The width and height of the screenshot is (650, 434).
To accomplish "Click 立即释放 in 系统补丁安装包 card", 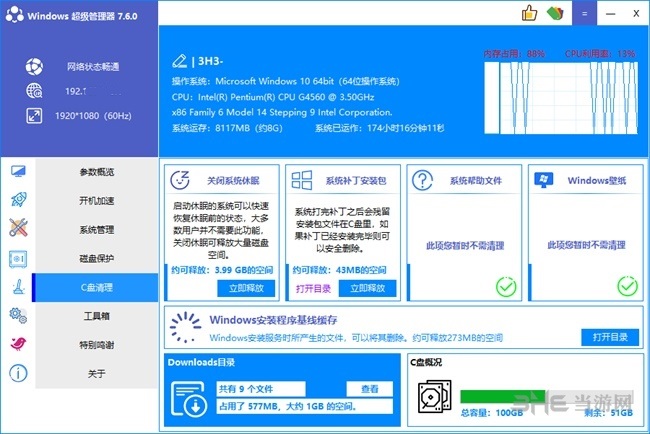I will [x=368, y=288].
